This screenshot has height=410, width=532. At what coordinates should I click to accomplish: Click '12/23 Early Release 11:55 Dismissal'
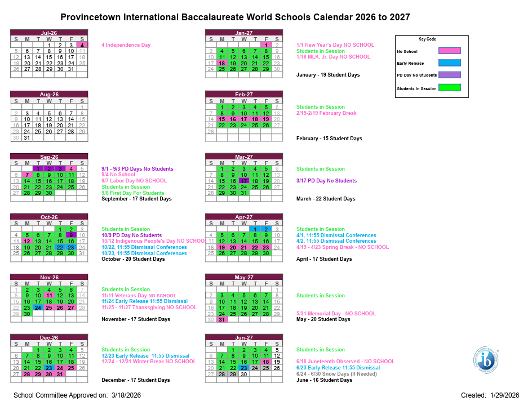[x=145, y=356]
